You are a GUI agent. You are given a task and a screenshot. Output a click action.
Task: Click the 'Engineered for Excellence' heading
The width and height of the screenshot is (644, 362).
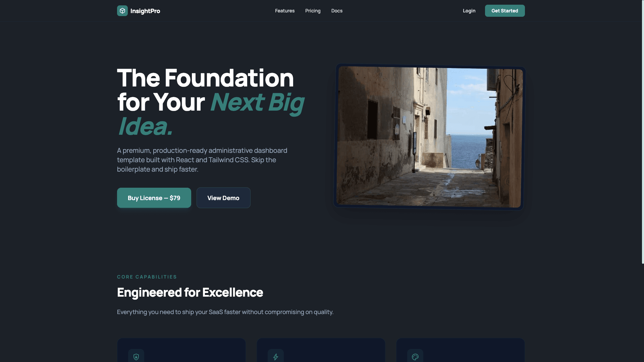(190, 292)
